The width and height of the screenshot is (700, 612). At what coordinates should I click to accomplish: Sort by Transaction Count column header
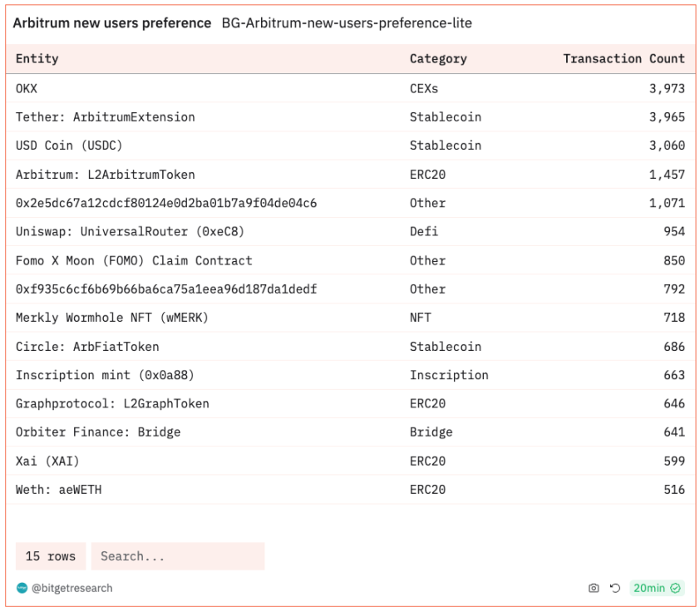624,59
